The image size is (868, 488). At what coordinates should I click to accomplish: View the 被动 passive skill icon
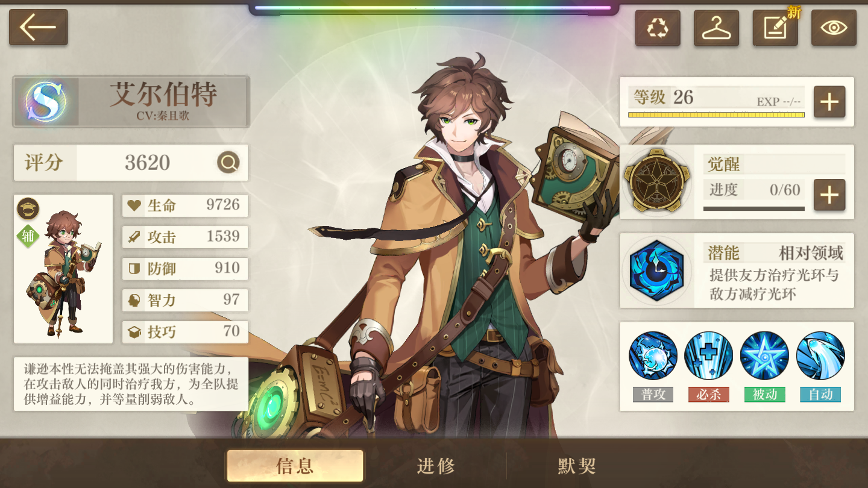click(x=764, y=355)
